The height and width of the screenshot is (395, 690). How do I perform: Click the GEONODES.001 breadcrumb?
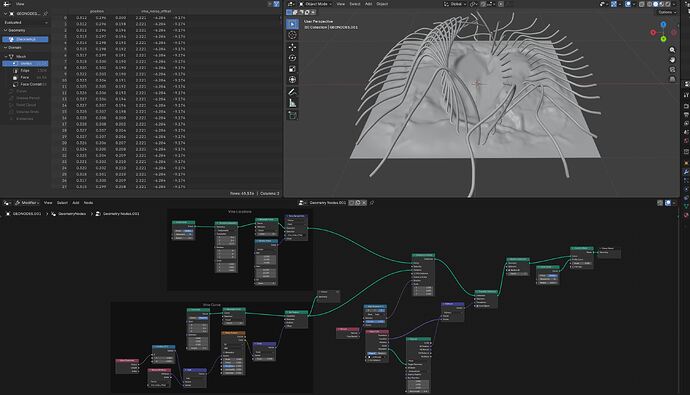tap(26, 214)
